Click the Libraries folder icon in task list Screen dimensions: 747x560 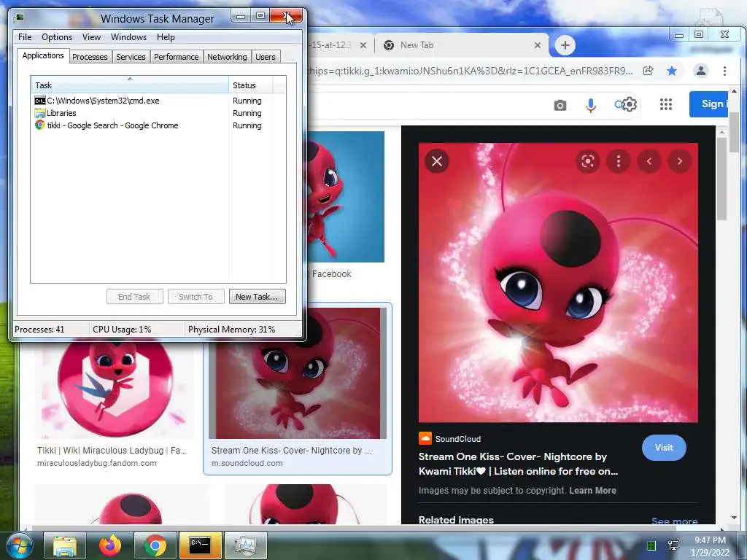pos(40,113)
